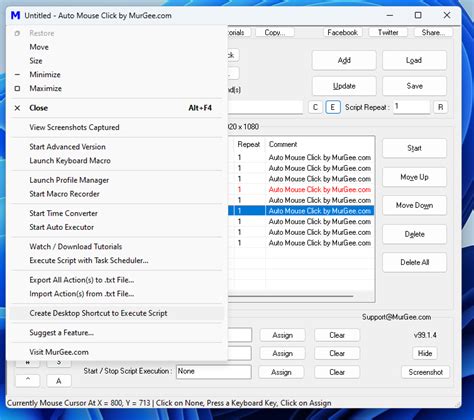Screen dimensions: 474x420
Task: Select Create Desktop Shortcut to Execute Script
Action: (117, 313)
